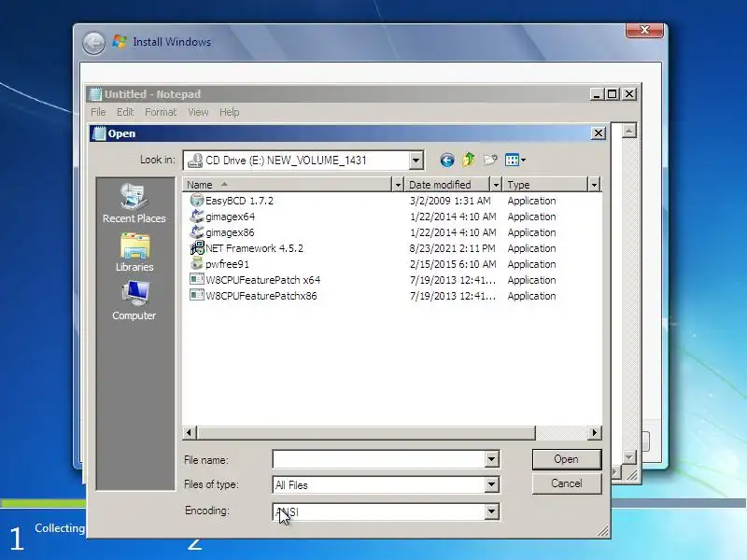Go back to the last folder visited
The height and width of the screenshot is (560, 747).
[x=446, y=160]
